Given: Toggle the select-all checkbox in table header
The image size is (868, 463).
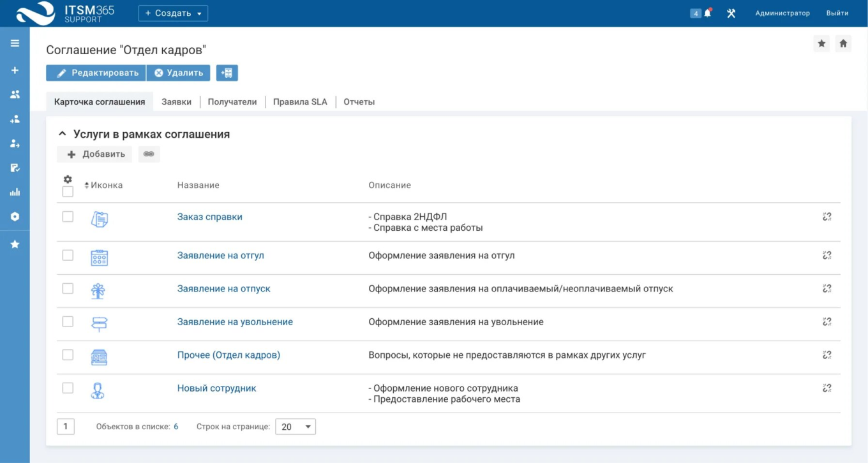Looking at the screenshot, I should [68, 191].
